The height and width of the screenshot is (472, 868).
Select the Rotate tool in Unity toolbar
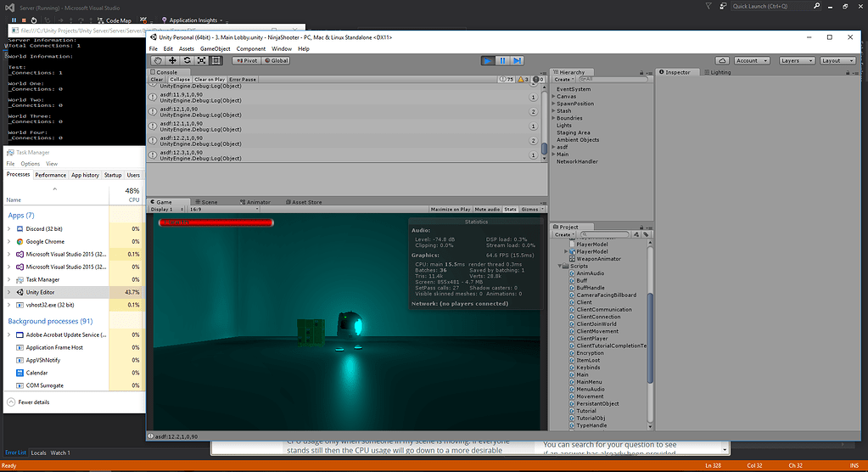[187, 60]
